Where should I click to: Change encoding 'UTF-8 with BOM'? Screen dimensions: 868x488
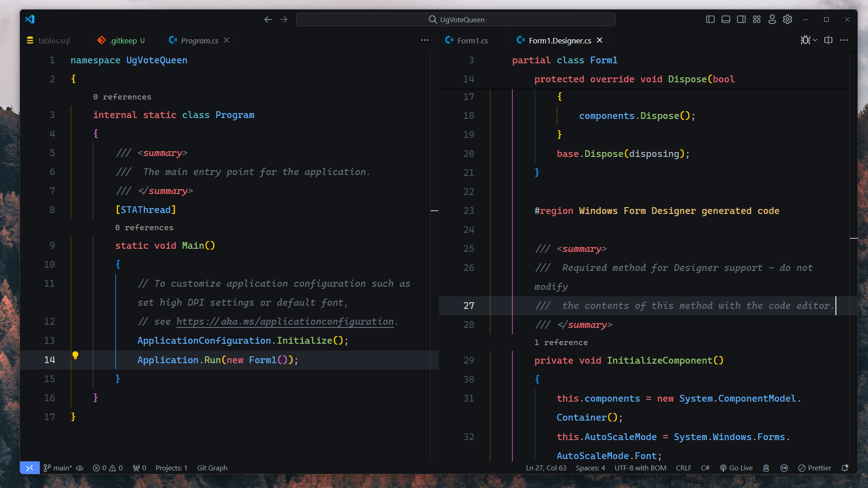(x=640, y=468)
